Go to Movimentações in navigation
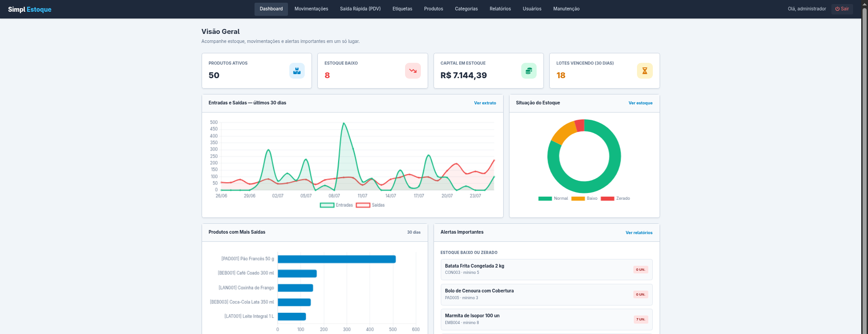868x334 pixels. (311, 9)
